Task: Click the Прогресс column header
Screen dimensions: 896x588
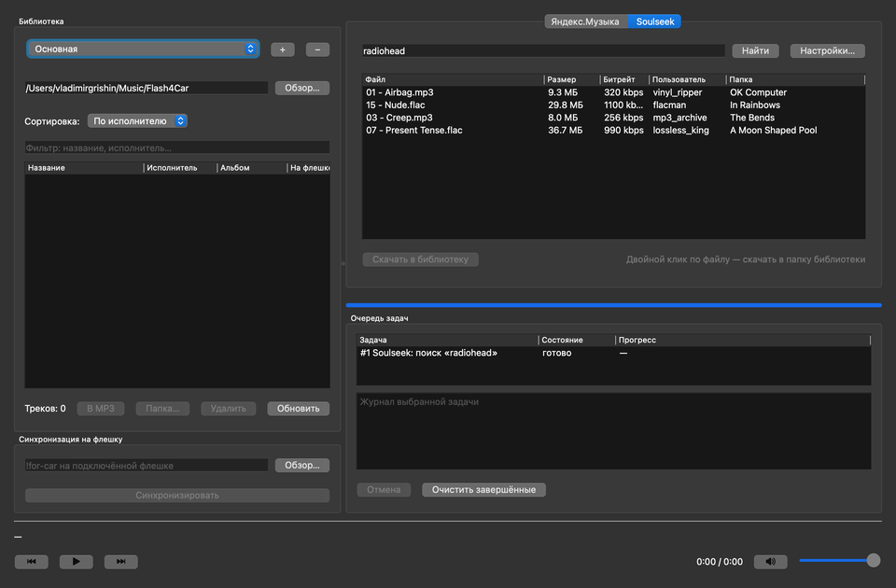Action: point(743,340)
